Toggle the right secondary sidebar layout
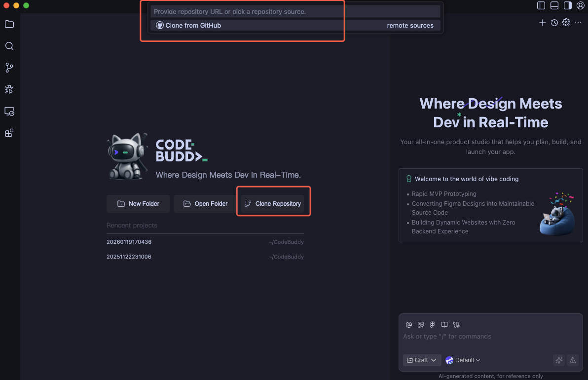Screen dimensions: 588x380 click(567, 5)
